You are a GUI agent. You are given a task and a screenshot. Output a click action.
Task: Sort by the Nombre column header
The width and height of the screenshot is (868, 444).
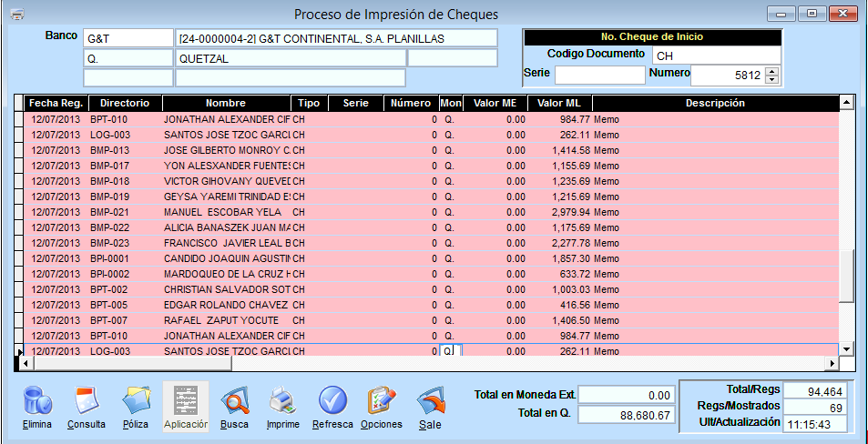(225, 103)
